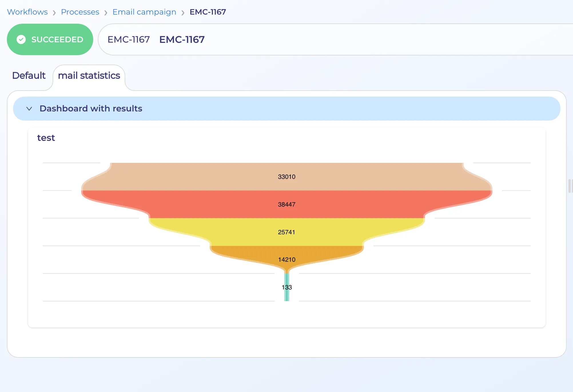Select the EMC-1167 breadcrumb entry
The image size is (573, 392).
click(x=208, y=12)
